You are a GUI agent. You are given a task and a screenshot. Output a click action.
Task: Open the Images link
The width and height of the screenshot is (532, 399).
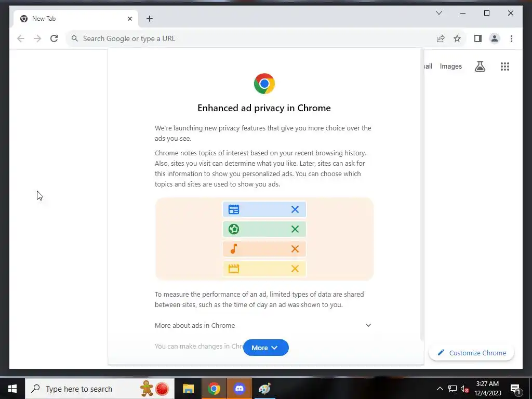(450, 66)
